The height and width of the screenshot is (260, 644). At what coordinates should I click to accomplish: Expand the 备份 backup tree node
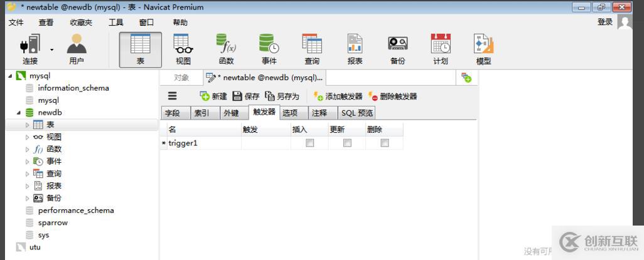[28, 199]
